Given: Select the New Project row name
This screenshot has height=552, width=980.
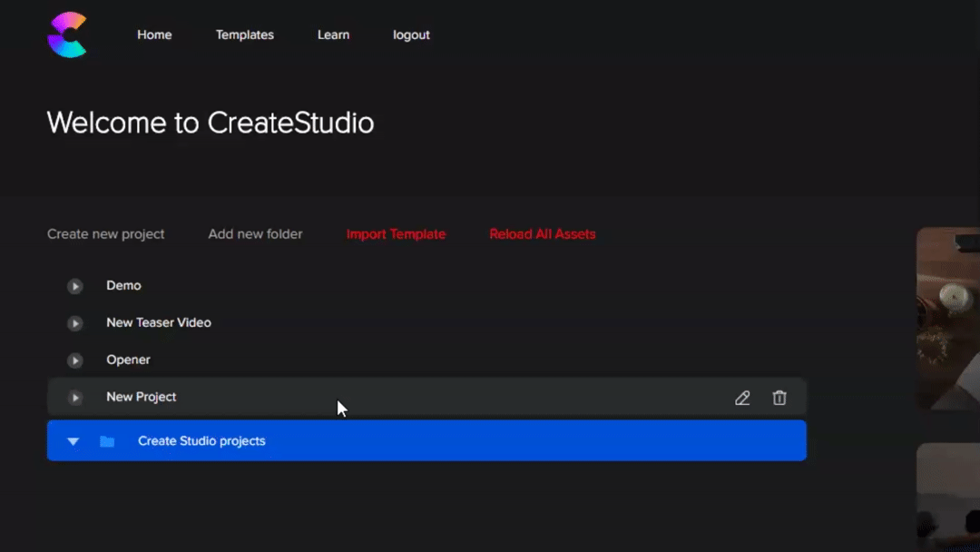Looking at the screenshot, I should [x=142, y=397].
